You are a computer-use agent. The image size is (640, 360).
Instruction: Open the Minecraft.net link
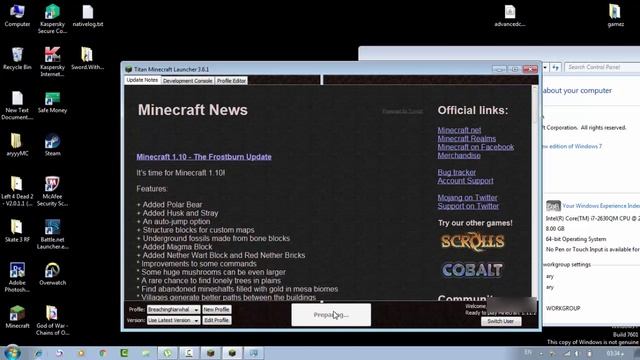coord(459,130)
